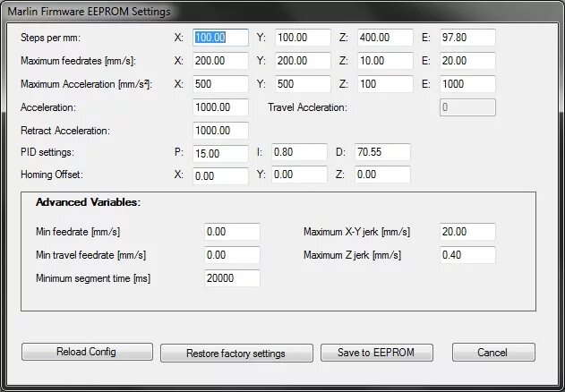
Task: Click the Steps per mm X field
Action: click(220, 38)
